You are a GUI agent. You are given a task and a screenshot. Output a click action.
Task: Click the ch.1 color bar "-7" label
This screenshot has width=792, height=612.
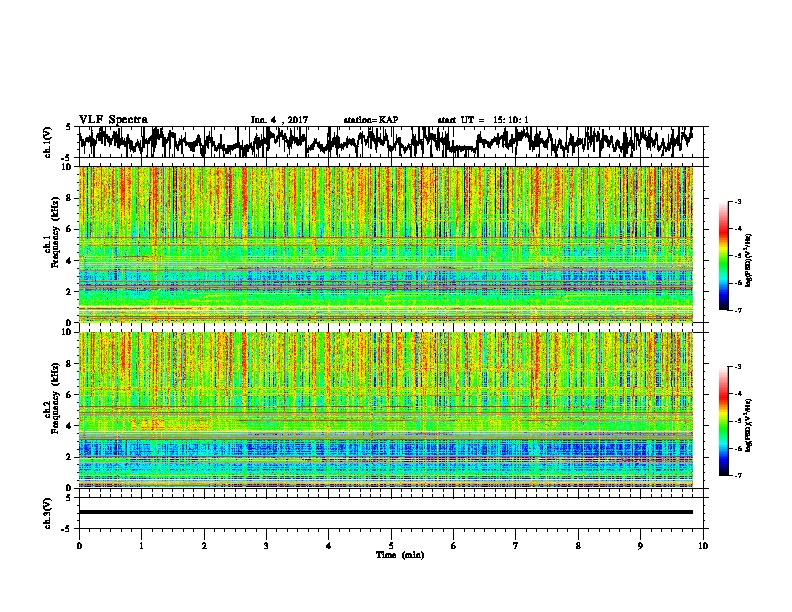point(738,310)
